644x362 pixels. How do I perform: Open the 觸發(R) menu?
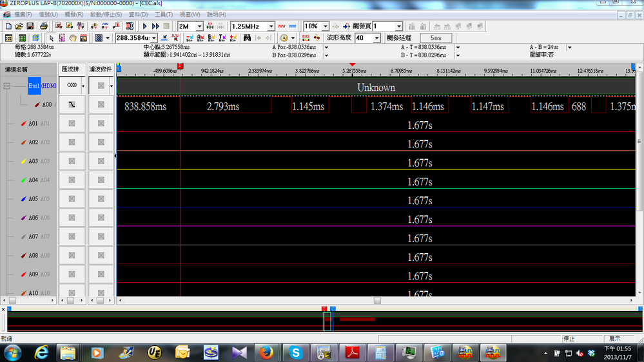click(x=74, y=14)
